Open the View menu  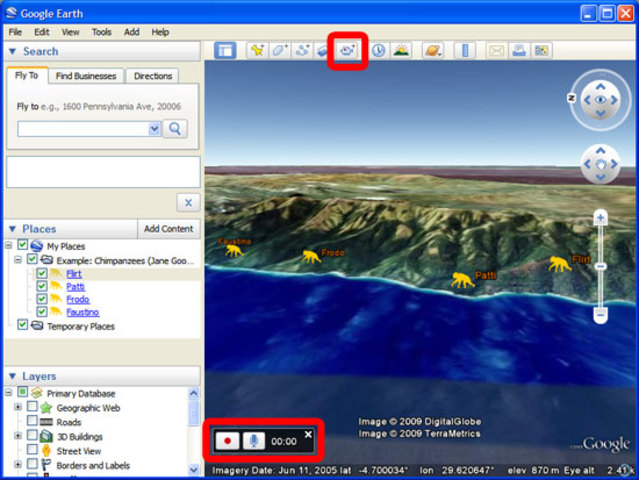pos(71,32)
